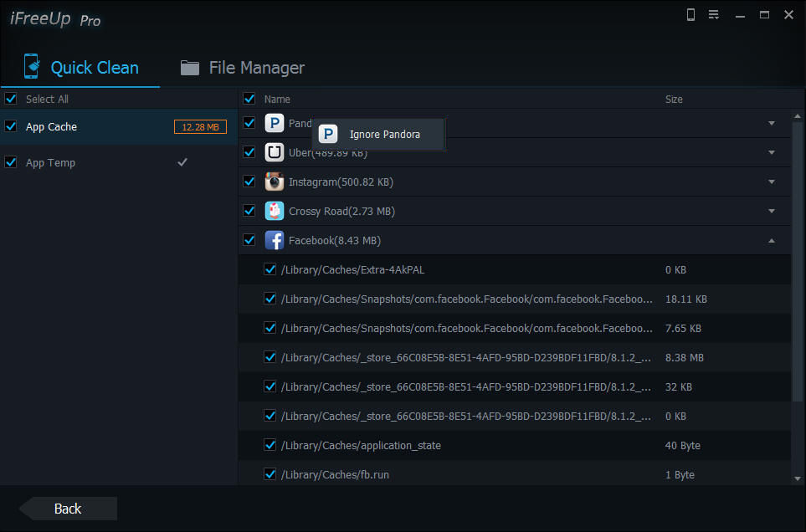Image resolution: width=806 pixels, height=532 pixels.
Task: Uncheck the fb.run file checkbox
Action: pos(270,474)
